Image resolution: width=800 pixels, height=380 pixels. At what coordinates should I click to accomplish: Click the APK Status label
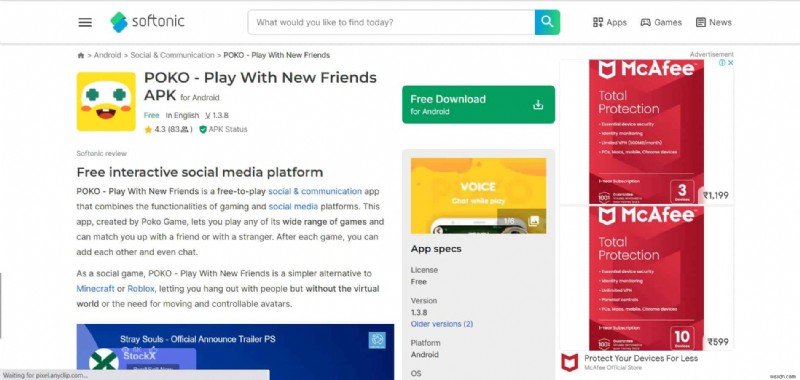[x=228, y=130]
